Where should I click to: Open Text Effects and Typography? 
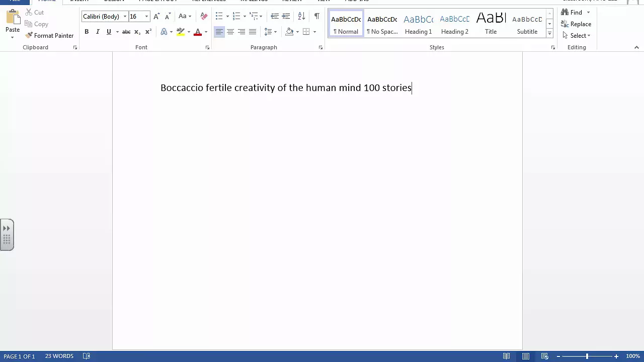coord(164,32)
